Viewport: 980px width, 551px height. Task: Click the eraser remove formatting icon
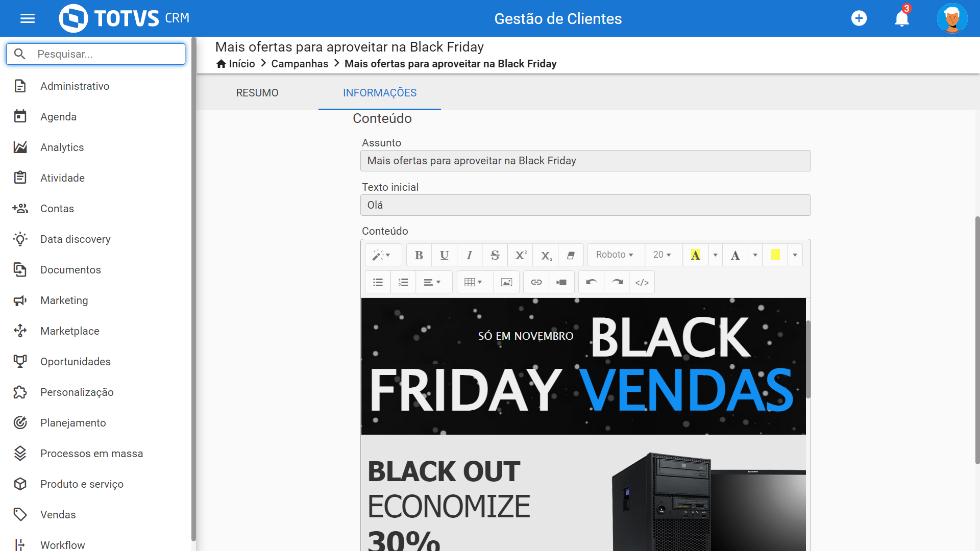pyautogui.click(x=571, y=255)
